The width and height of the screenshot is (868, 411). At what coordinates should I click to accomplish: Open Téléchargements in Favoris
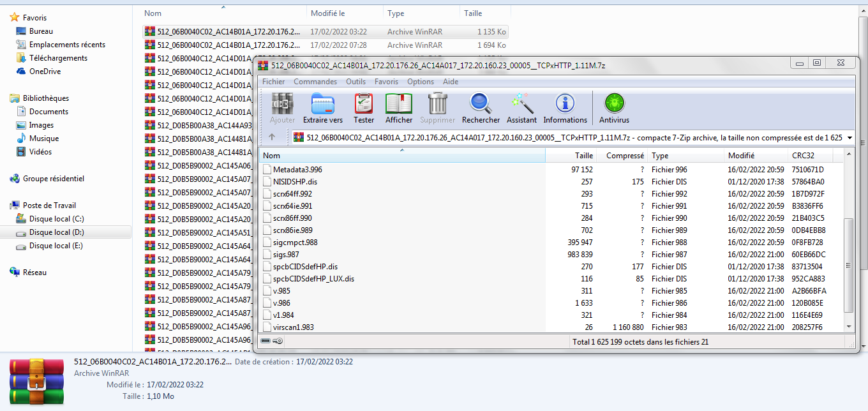pos(58,58)
